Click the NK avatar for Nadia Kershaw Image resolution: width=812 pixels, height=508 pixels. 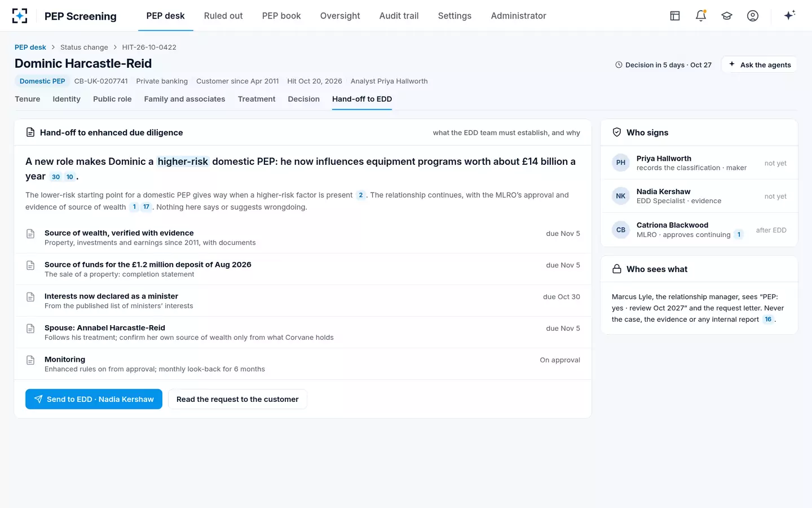coord(621,196)
